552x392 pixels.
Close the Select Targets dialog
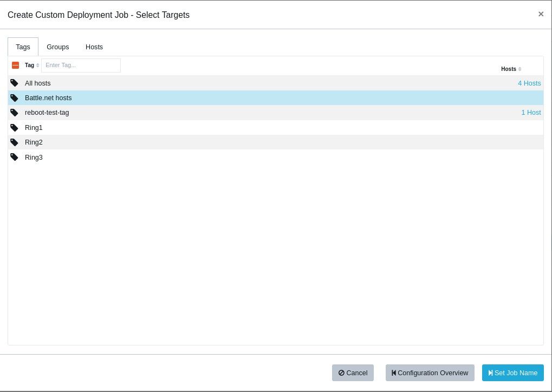(541, 14)
